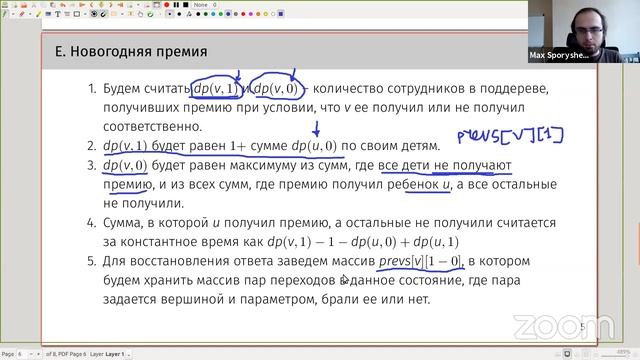
Task: Open the custom color chooser square
Action: [281, 14]
